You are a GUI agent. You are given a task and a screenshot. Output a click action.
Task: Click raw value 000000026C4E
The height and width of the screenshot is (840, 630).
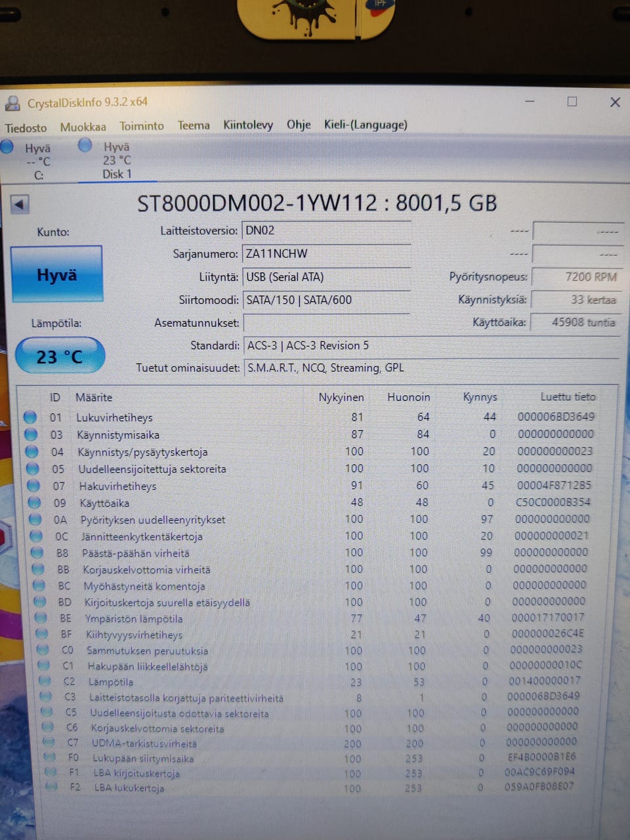(x=547, y=633)
